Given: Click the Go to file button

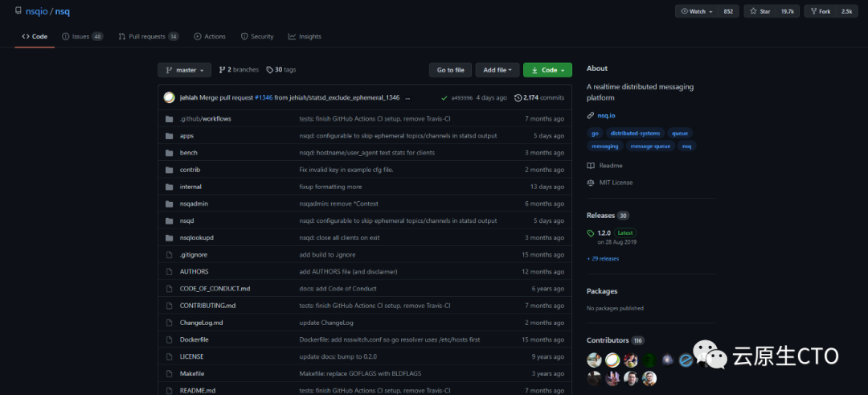Looking at the screenshot, I should (451, 70).
